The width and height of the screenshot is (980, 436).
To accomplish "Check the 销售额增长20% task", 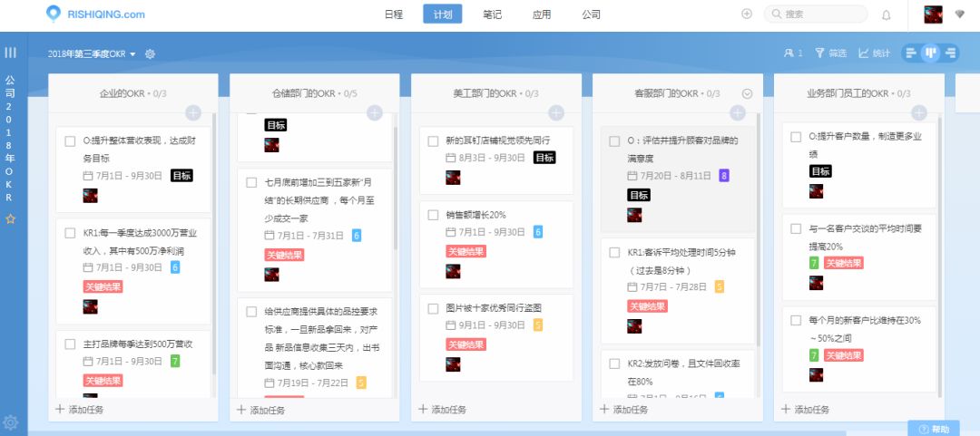I will (x=433, y=216).
